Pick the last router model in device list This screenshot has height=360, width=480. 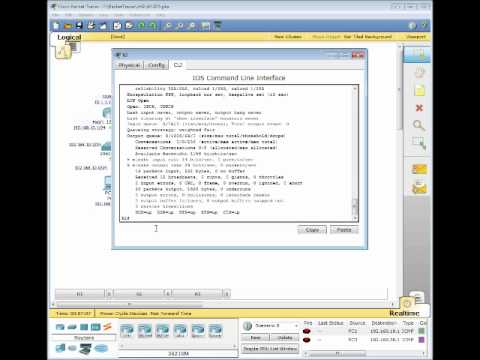(215, 330)
